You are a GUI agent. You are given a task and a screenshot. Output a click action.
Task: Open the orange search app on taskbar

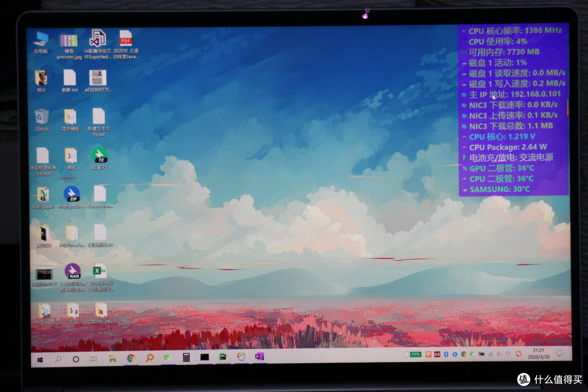[149, 358]
